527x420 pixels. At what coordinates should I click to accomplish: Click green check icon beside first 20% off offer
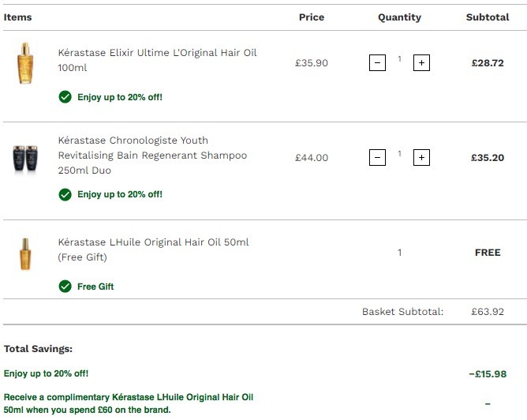65,97
